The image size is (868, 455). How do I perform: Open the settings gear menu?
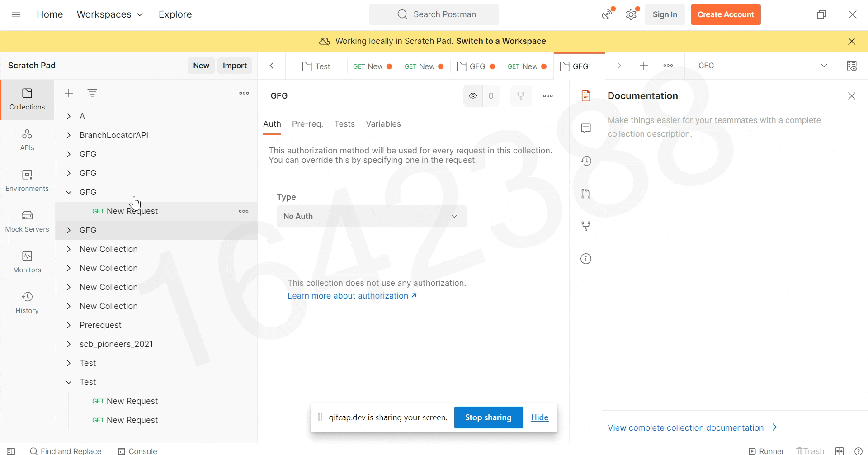pos(631,14)
